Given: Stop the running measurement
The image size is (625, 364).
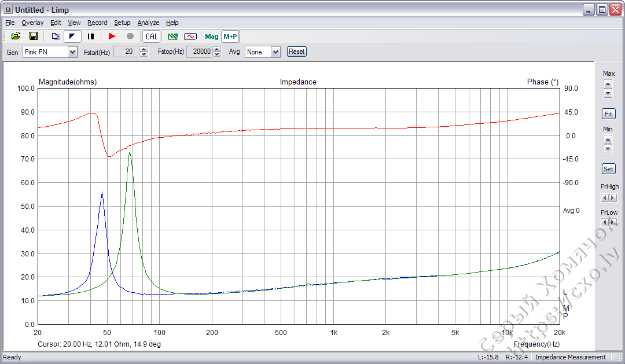Looking at the screenshot, I should point(130,36).
